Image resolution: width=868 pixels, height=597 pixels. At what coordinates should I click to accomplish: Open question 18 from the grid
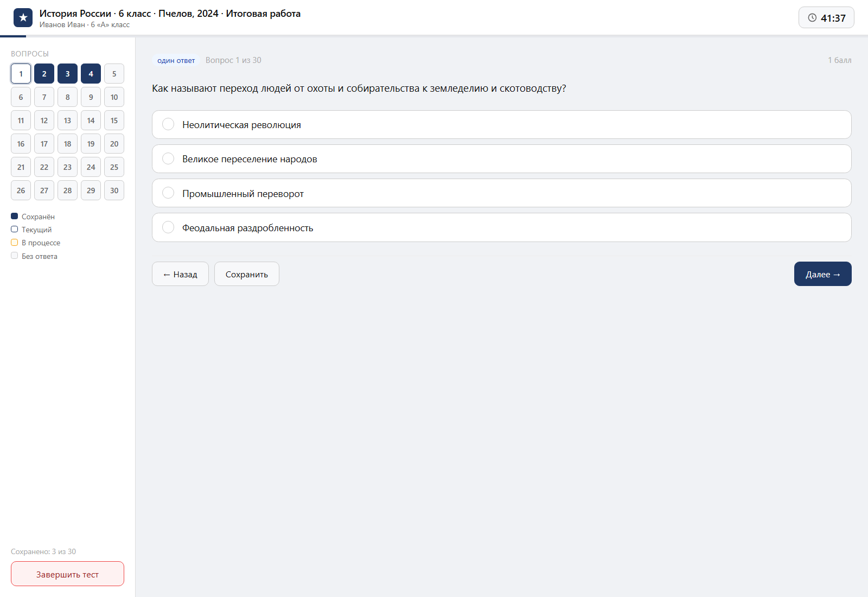pos(67,144)
